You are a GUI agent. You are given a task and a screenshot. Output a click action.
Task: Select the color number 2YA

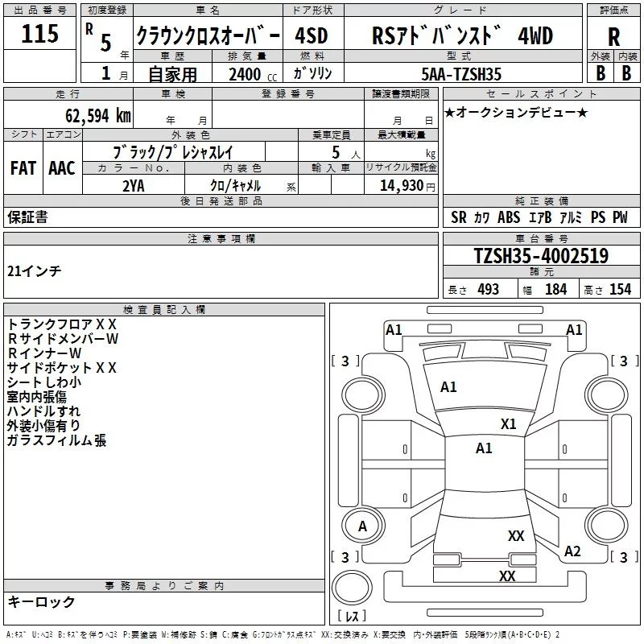click(133, 184)
